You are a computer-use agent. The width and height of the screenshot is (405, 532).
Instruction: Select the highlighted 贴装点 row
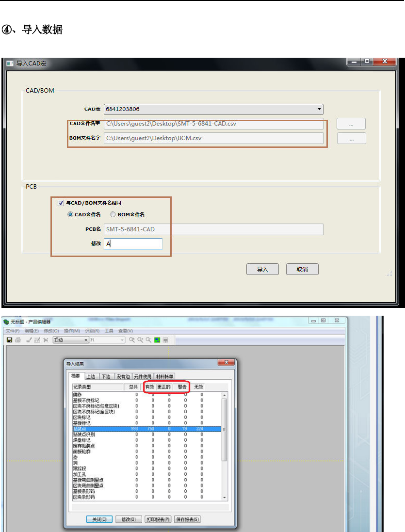[x=146, y=429]
